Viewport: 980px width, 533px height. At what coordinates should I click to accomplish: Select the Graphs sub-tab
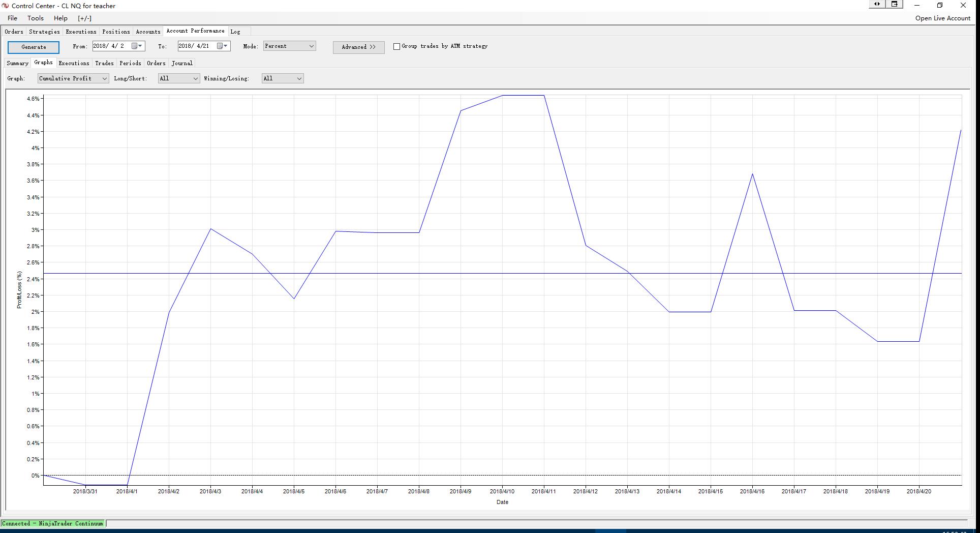click(x=43, y=62)
